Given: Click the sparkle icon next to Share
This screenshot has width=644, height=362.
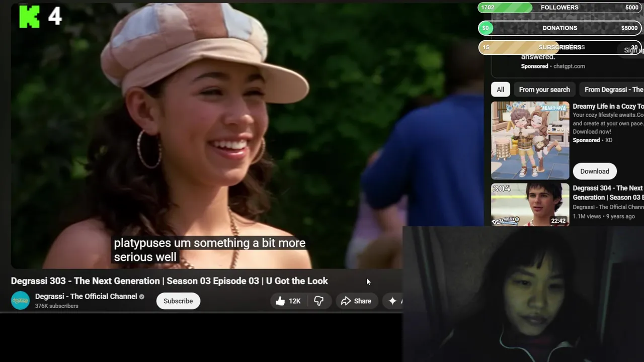Looking at the screenshot, I should click(392, 301).
